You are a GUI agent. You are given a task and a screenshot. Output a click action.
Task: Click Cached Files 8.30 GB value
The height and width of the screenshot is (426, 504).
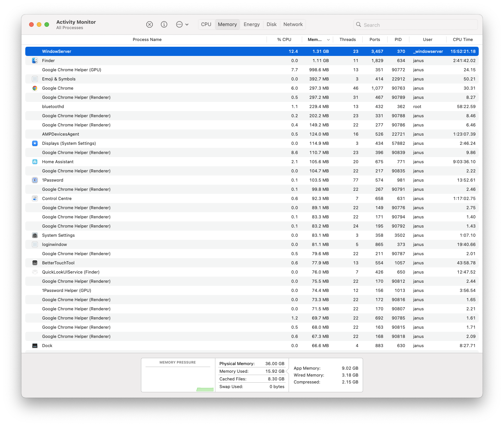coord(276,379)
